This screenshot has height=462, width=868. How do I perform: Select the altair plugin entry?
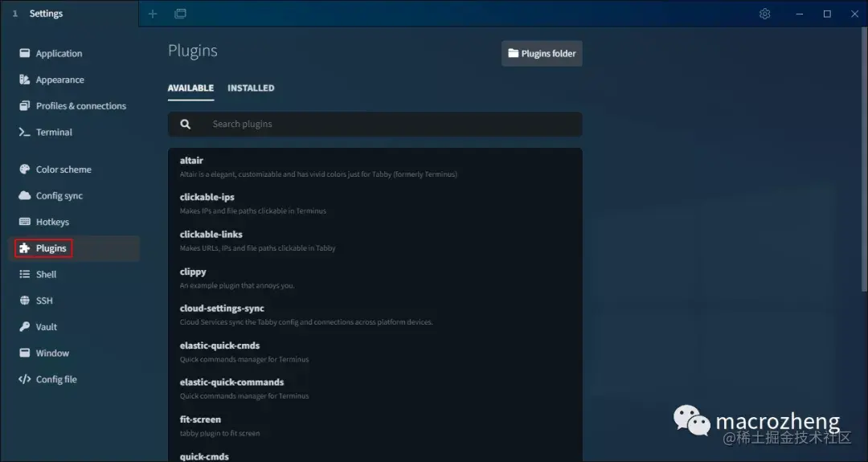pyautogui.click(x=375, y=166)
